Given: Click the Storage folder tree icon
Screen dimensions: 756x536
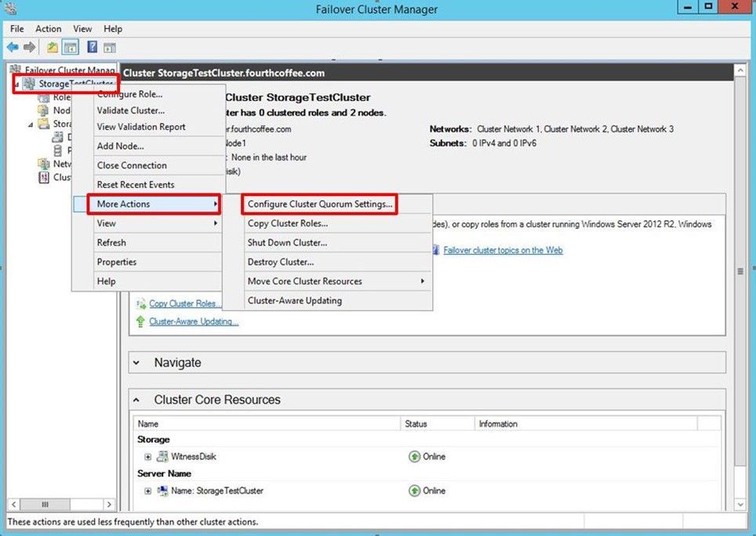Looking at the screenshot, I should (44, 124).
